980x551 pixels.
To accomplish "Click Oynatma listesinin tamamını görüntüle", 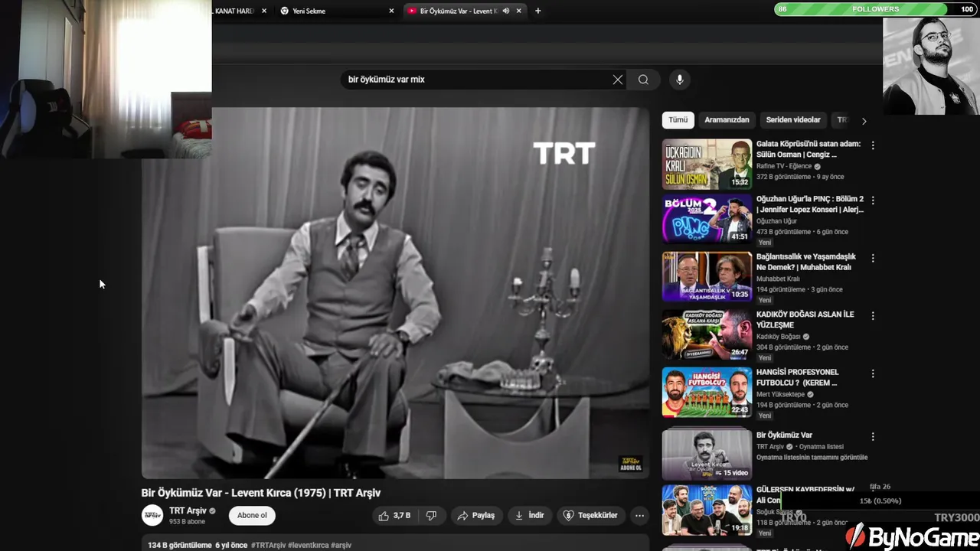I will (x=812, y=458).
